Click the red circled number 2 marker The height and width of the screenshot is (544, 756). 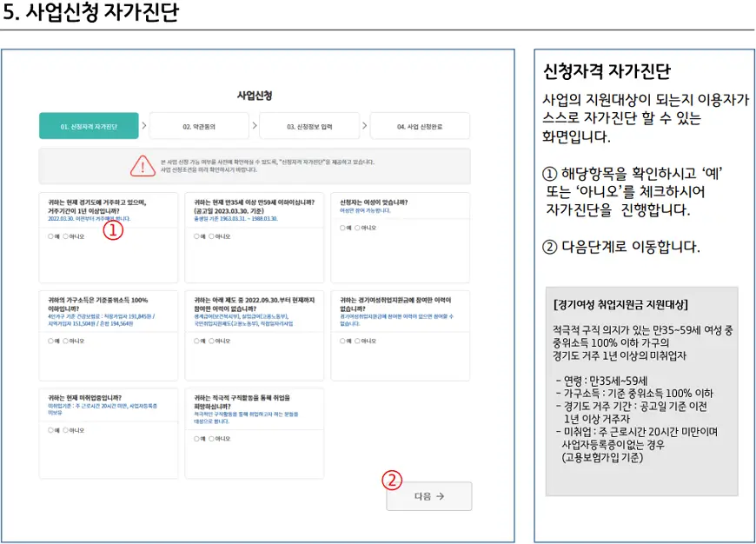click(393, 479)
